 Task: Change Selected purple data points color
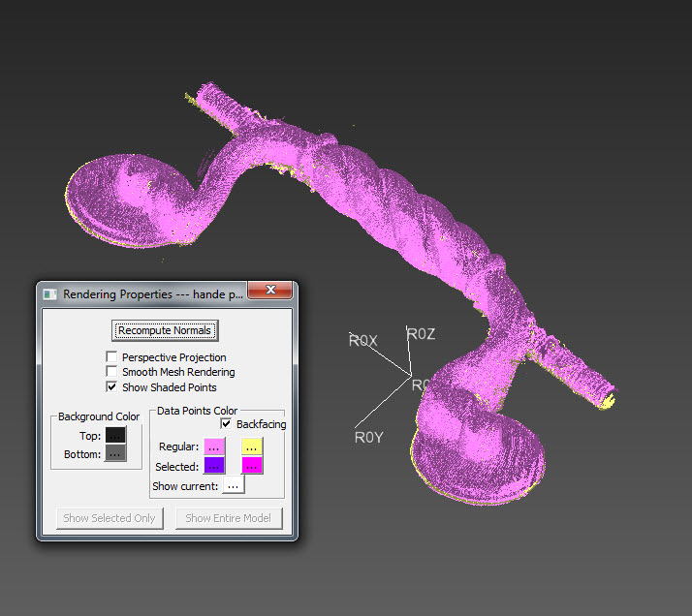214,465
